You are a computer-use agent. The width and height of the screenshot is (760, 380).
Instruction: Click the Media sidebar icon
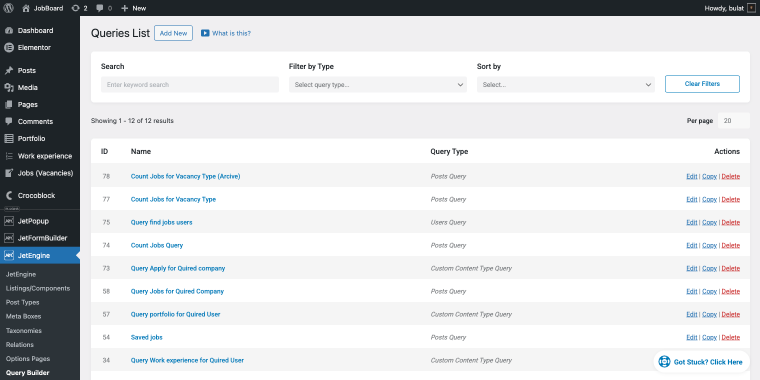pyautogui.click(x=9, y=87)
